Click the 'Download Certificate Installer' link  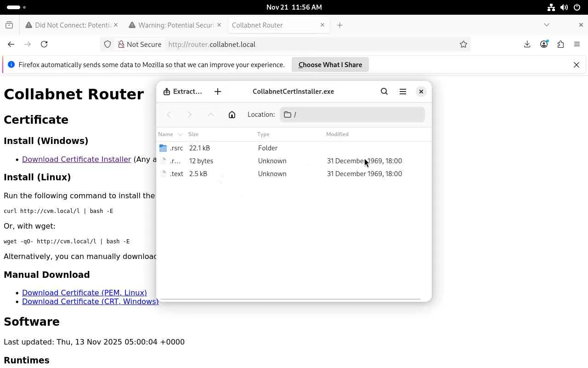(x=77, y=159)
